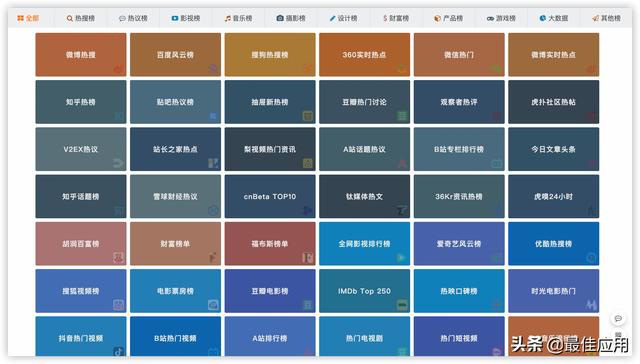Open the 雪球财经热议 card
Screen dimensions: 640x364
point(176,196)
